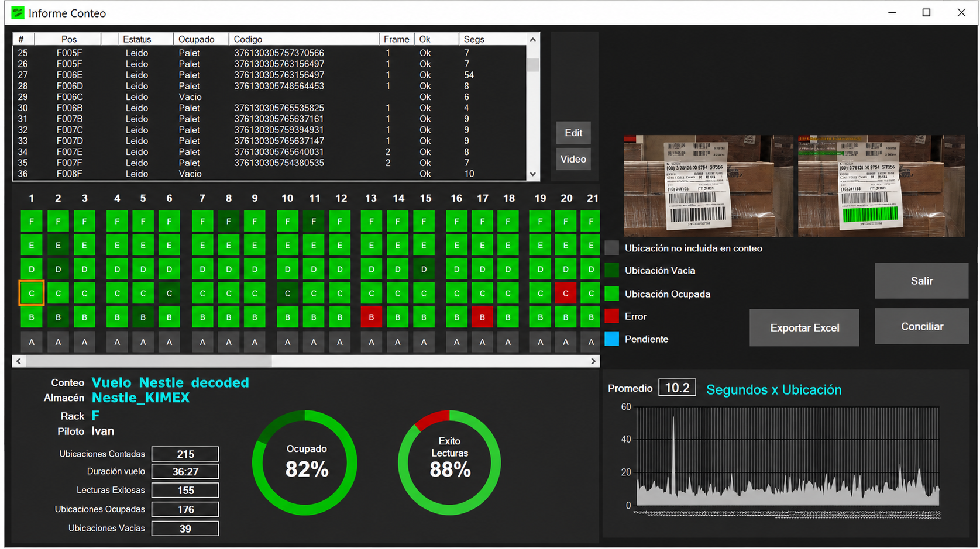Select cell F in rack column 11
The image size is (980, 549).
click(314, 221)
